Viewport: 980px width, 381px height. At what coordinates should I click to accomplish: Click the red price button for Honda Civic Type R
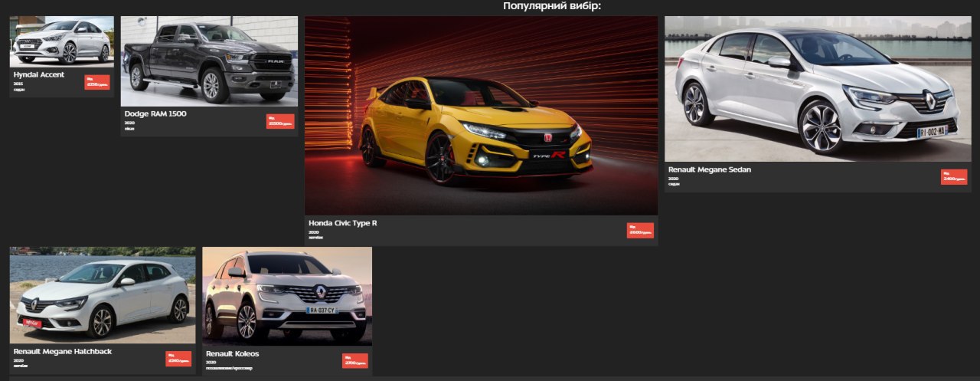640,231
